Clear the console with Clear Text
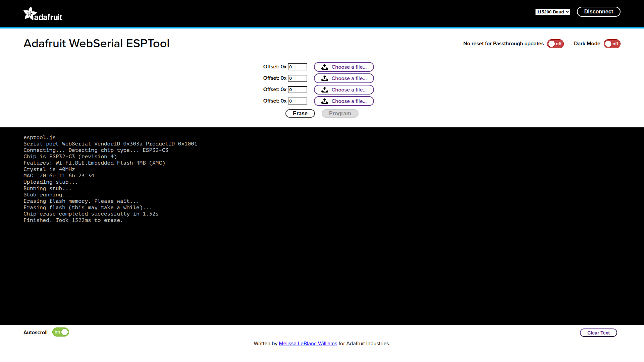 [598, 333]
